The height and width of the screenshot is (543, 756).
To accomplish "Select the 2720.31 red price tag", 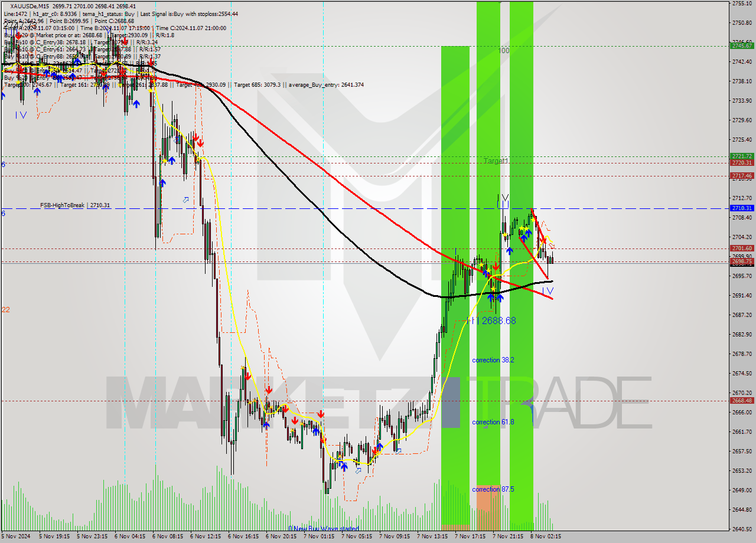I will (742, 162).
